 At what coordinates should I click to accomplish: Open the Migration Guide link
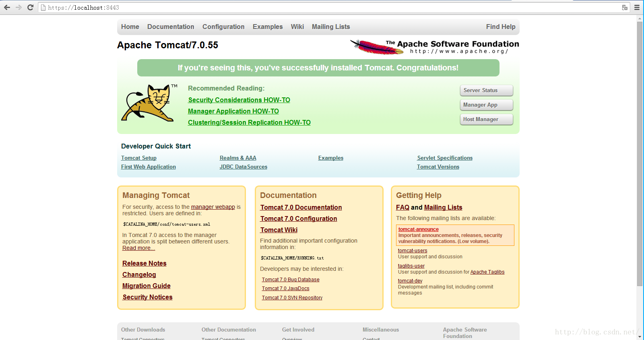(147, 286)
